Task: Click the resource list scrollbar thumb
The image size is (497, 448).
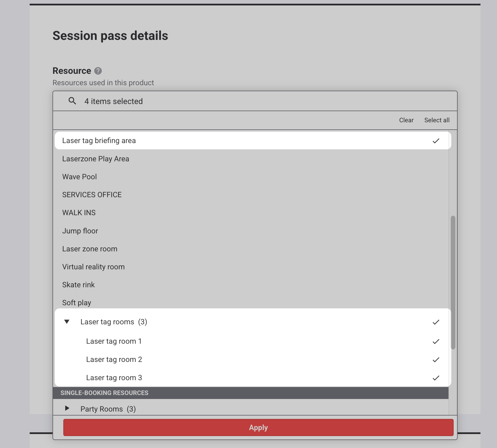Action: point(453,282)
